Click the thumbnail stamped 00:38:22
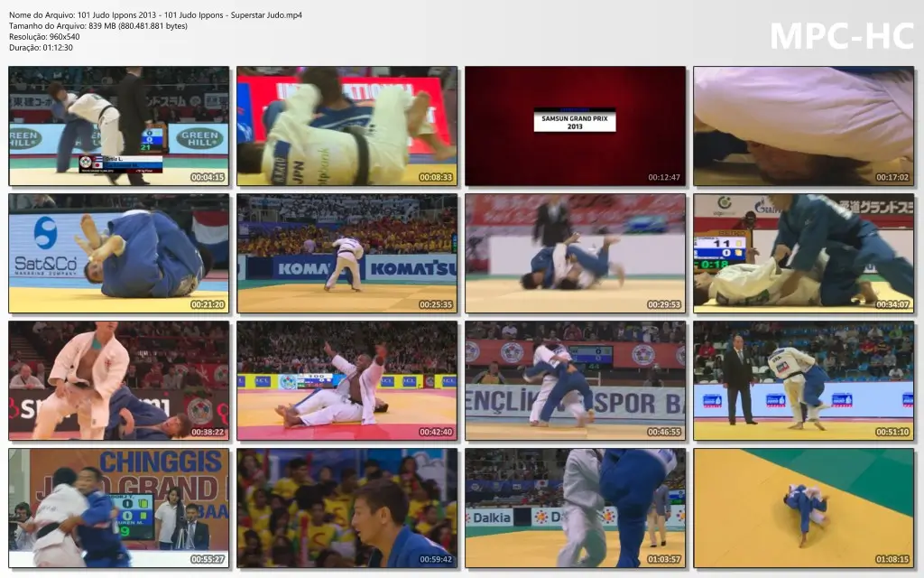Screen dimensions: 924x578 (x=119, y=380)
